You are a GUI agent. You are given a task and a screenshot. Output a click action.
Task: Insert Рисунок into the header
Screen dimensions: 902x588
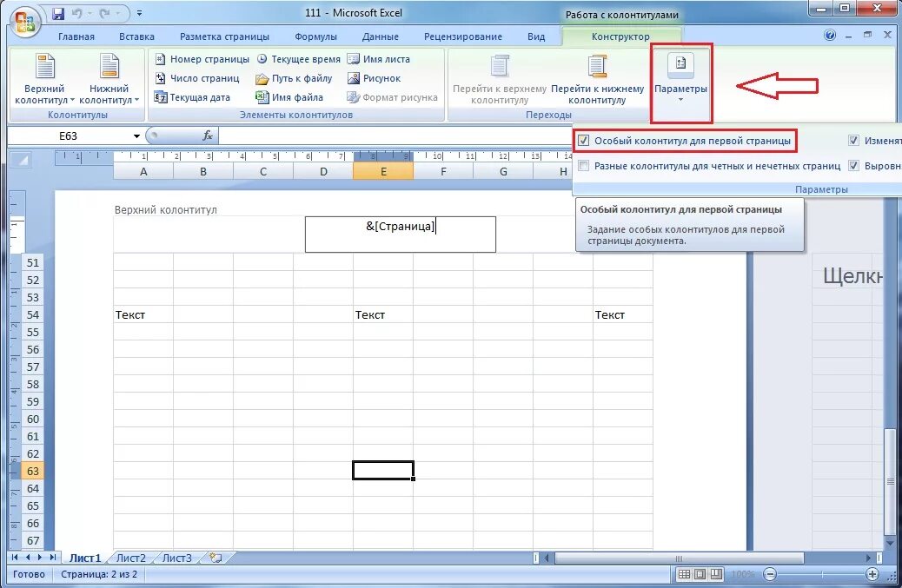click(374, 78)
